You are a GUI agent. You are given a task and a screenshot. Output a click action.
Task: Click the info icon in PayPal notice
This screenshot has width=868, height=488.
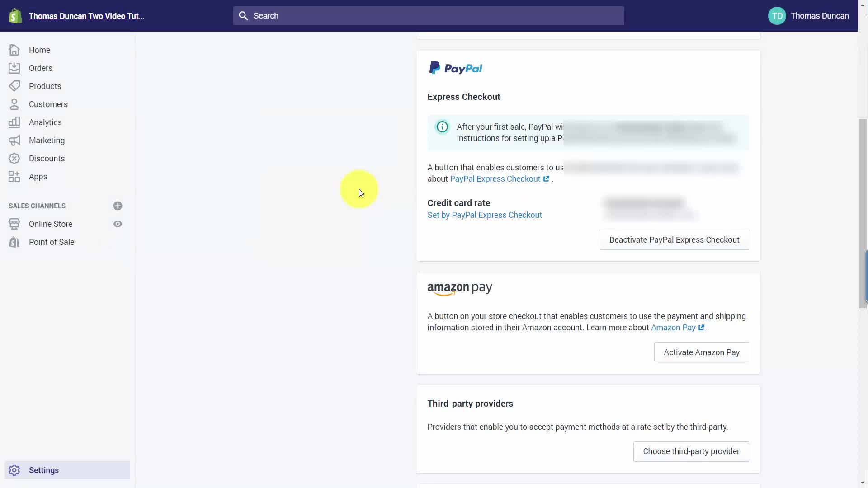442,127
